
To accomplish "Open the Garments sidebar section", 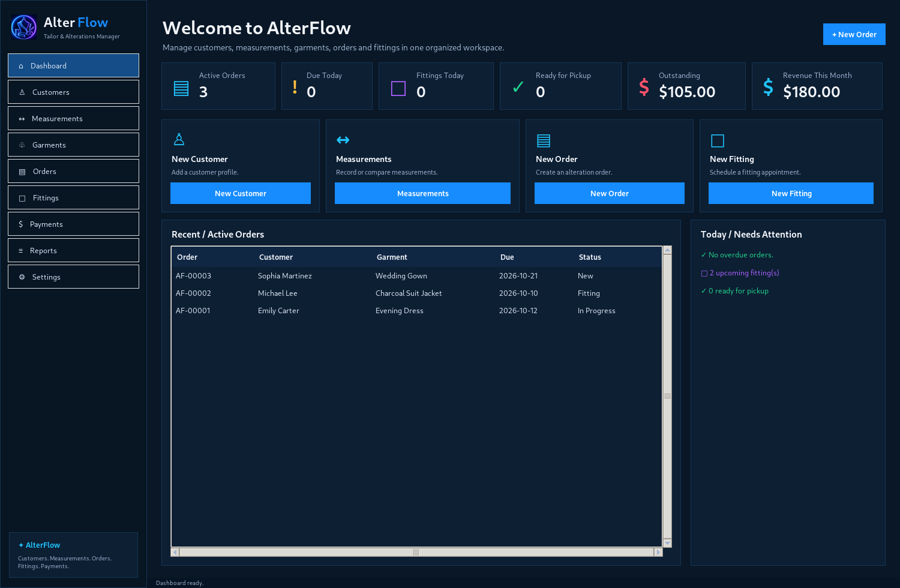I will pyautogui.click(x=73, y=145).
